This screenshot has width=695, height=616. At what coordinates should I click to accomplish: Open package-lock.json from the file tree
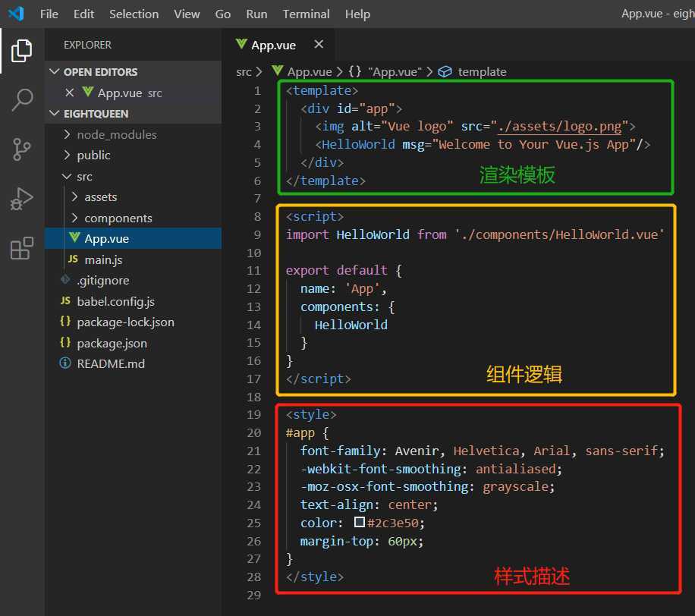coord(133,322)
